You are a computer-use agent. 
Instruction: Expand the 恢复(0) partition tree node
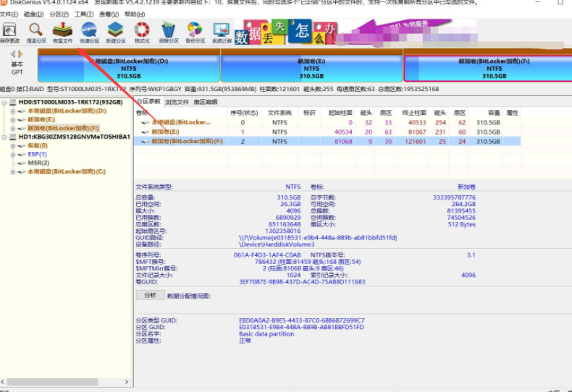(13, 145)
